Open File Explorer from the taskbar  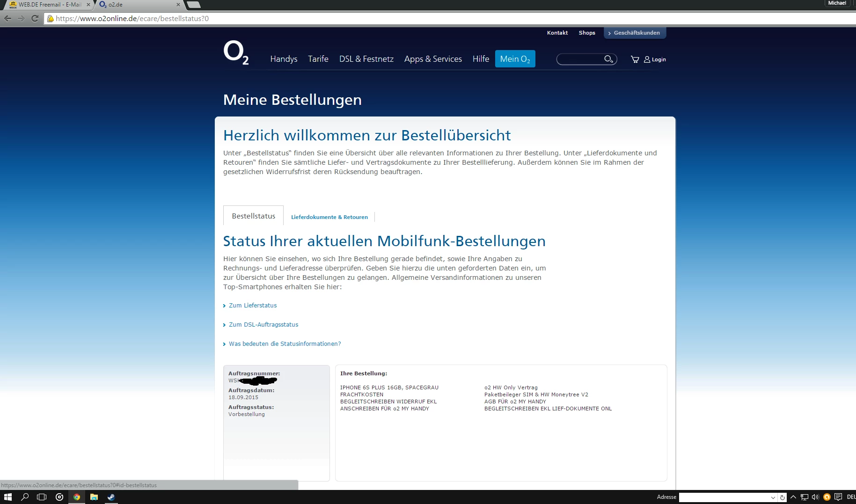(x=94, y=497)
